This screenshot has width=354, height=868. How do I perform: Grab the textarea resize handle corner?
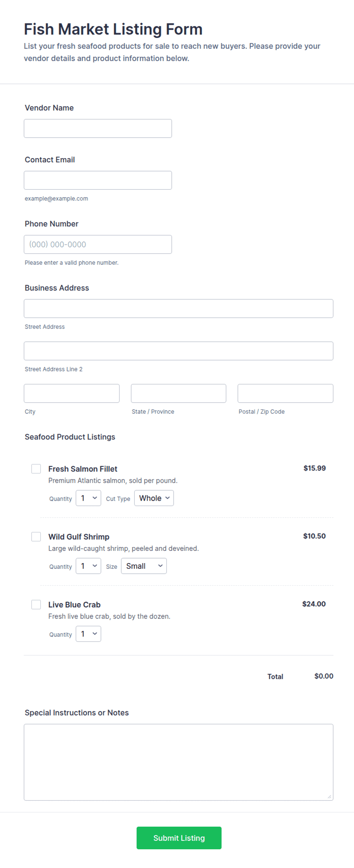tap(329, 797)
